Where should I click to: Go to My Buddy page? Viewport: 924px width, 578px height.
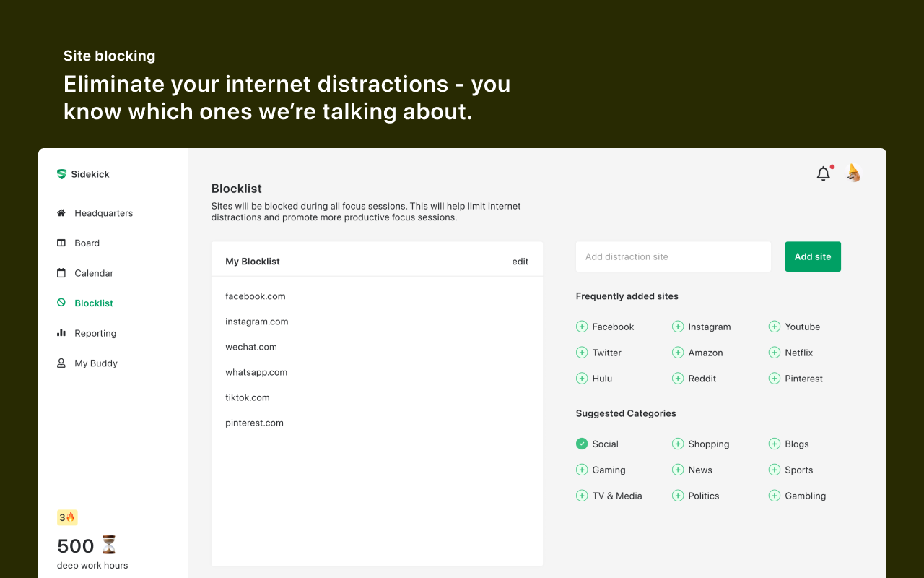point(96,363)
